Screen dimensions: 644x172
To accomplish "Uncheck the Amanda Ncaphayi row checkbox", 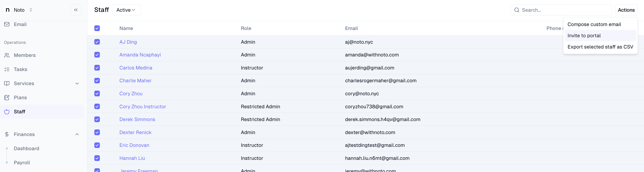I will tap(97, 55).
